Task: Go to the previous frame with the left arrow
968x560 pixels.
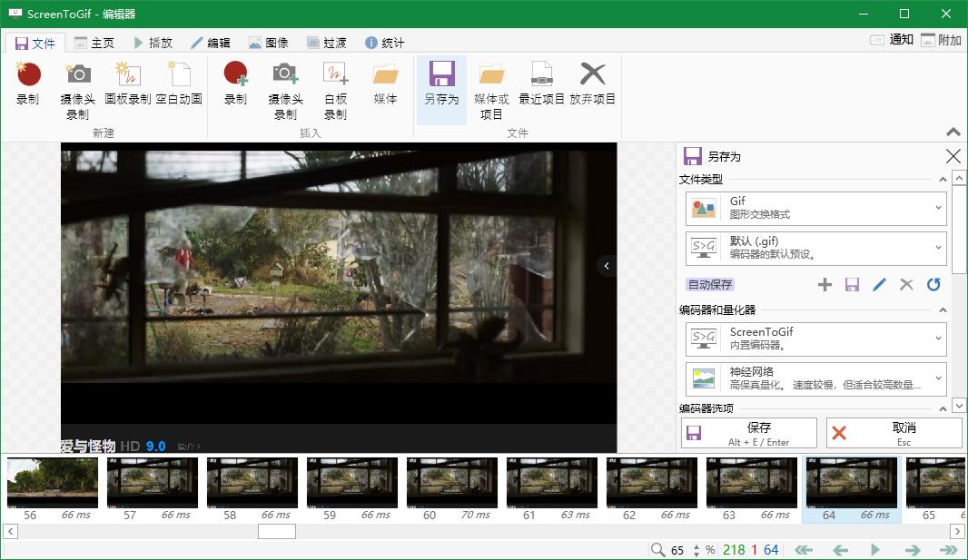Action: (x=840, y=549)
